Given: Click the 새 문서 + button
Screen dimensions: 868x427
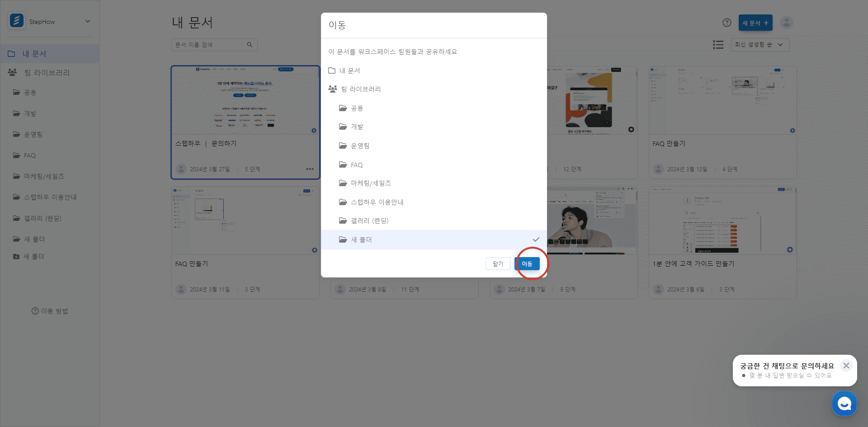Looking at the screenshot, I should pos(755,23).
